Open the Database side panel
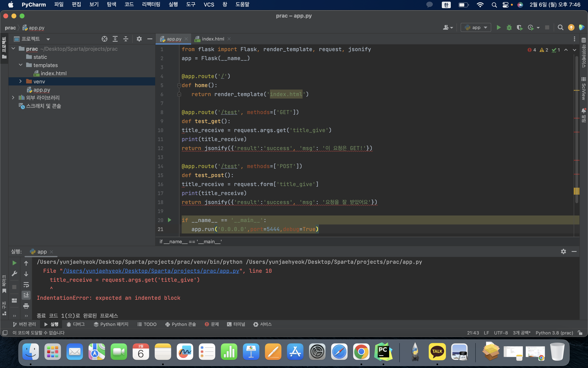This screenshot has width=588, height=368. point(584,52)
